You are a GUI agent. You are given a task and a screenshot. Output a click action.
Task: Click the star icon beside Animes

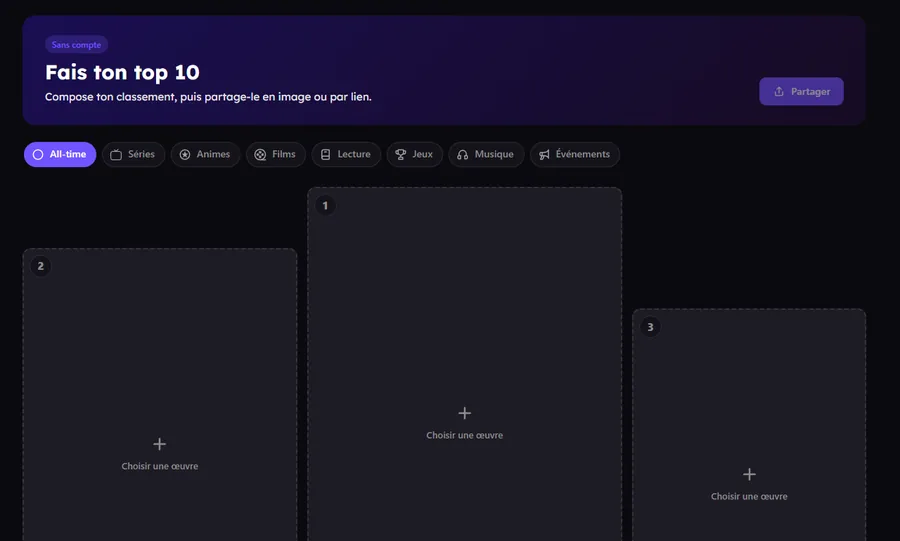coord(185,154)
